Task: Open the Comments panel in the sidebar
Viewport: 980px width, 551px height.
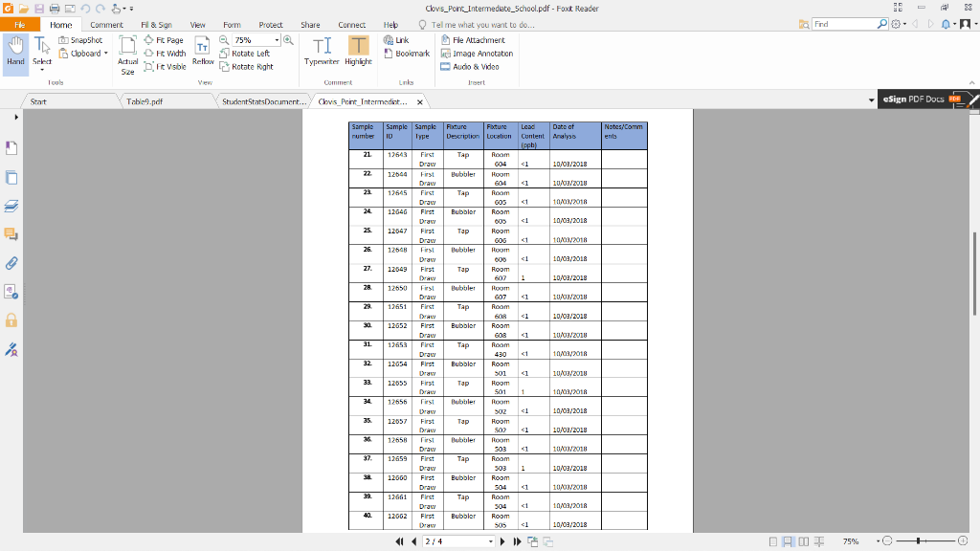Action: (x=12, y=233)
